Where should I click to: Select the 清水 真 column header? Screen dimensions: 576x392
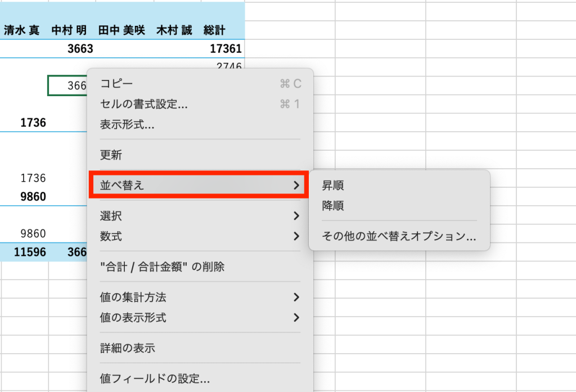pos(22,30)
